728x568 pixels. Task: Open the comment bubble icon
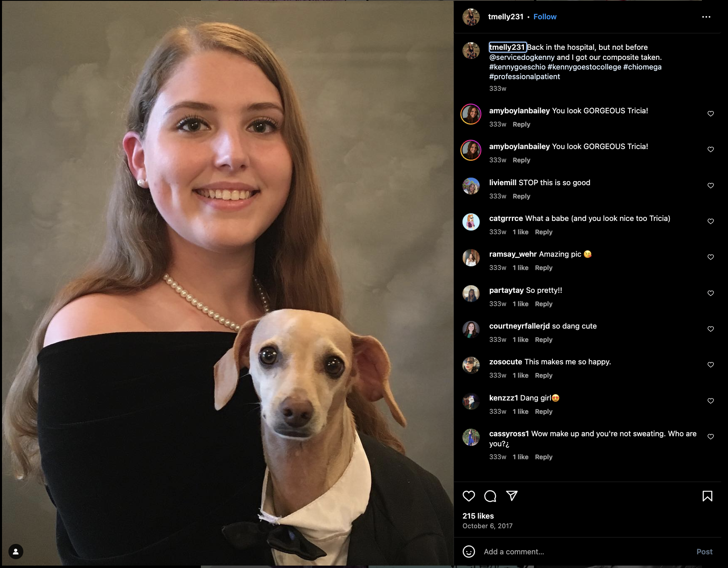[490, 496]
